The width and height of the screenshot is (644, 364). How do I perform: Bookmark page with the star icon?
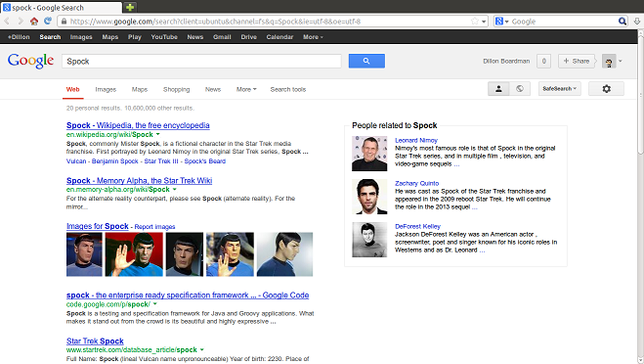tap(475, 21)
